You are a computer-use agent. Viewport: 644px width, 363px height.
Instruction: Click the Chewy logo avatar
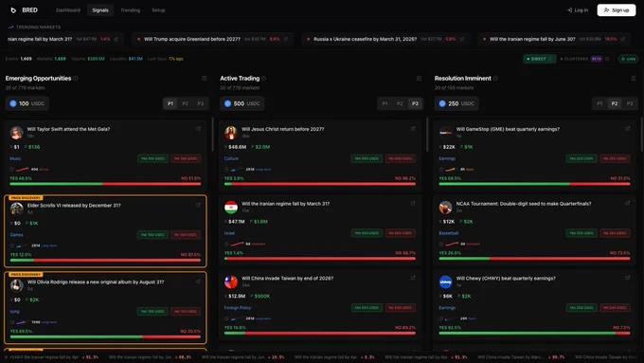click(446, 282)
